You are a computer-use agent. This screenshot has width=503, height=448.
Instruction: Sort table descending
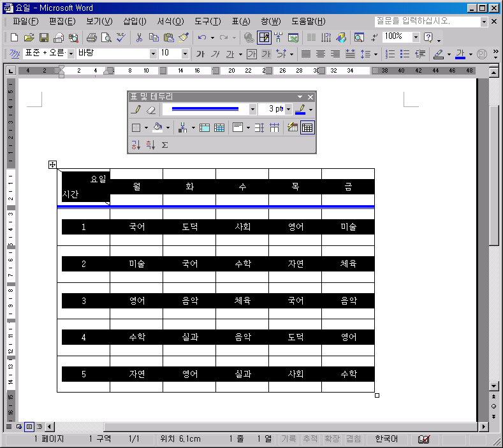[x=150, y=145]
